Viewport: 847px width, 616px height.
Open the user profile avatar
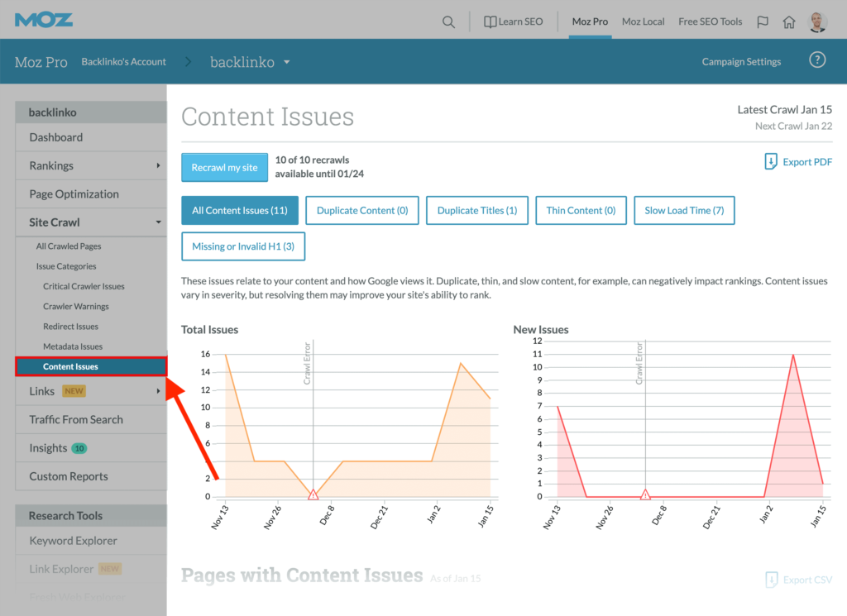[x=817, y=21]
